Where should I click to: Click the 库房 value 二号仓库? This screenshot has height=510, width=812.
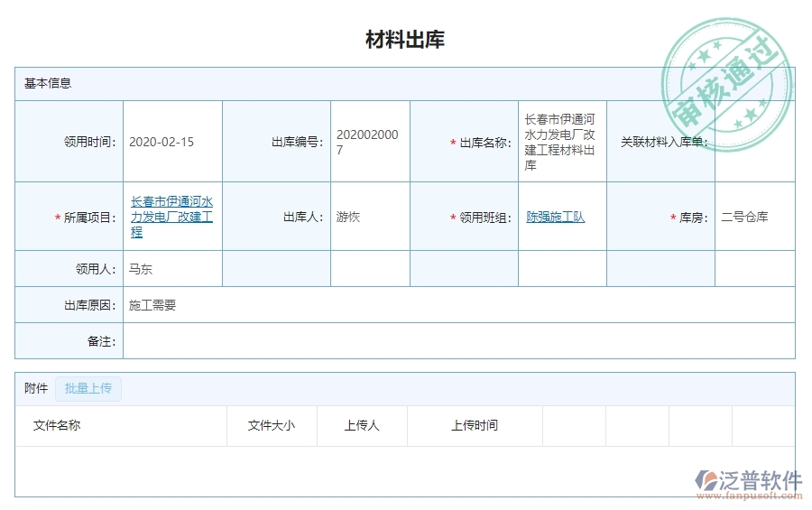[744, 217]
